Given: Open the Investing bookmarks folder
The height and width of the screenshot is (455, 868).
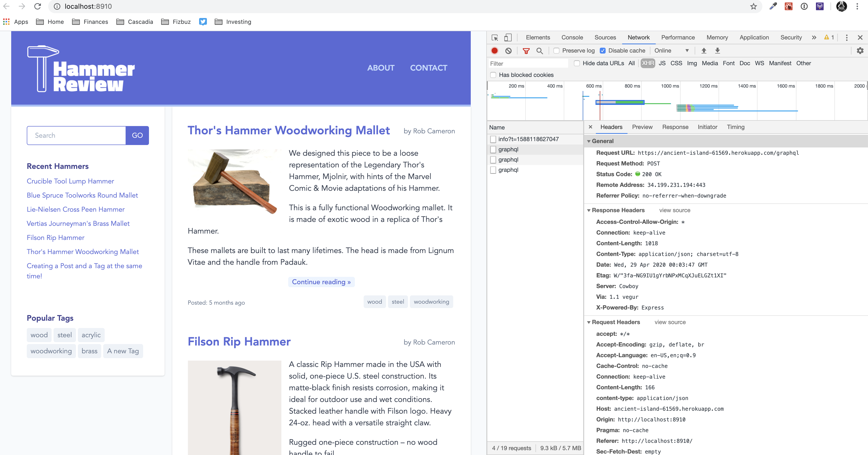Looking at the screenshot, I should [233, 22].
